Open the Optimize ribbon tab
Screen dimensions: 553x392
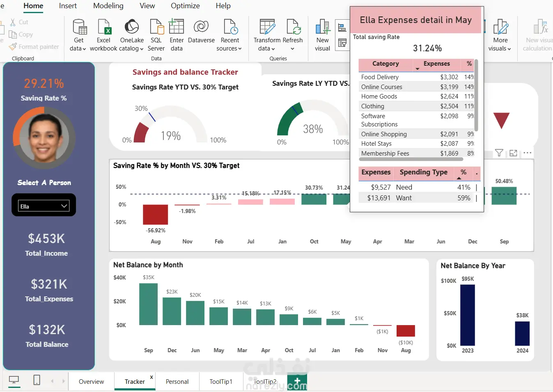click(185, 6)
